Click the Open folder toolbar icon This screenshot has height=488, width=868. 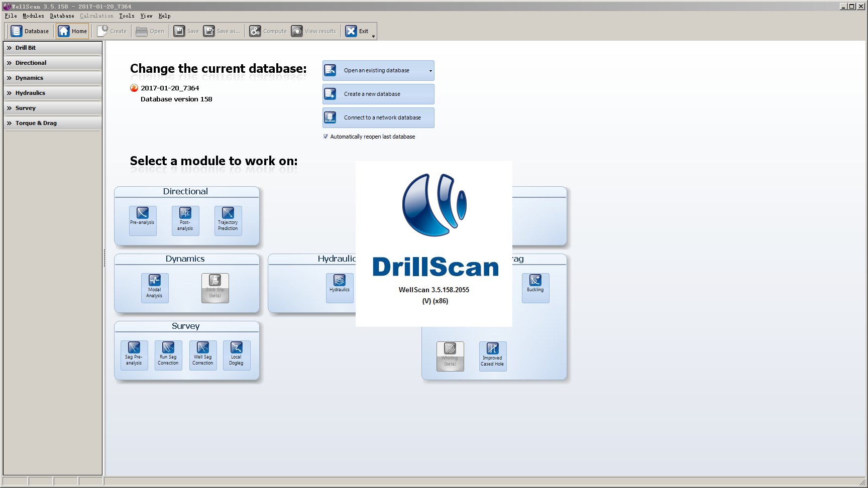pyautogui.click(x=150, y=31)
